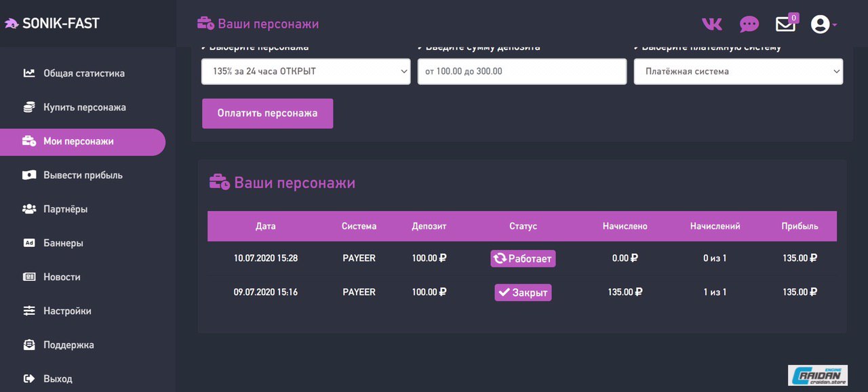Open Новости menu item
Image resolution: width=868 pixels, height=392 pixels.
[62, 277]
